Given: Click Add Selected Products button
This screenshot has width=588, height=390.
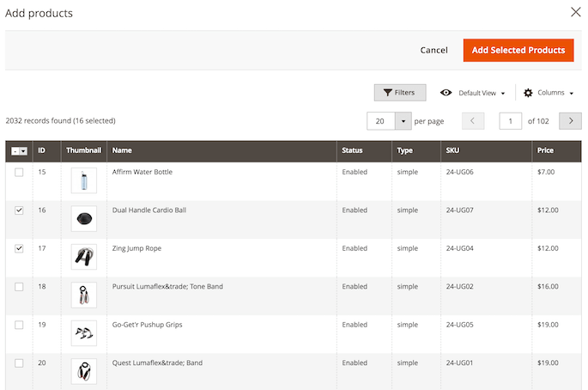Looking at the screenshot, I should pos(518,51).
